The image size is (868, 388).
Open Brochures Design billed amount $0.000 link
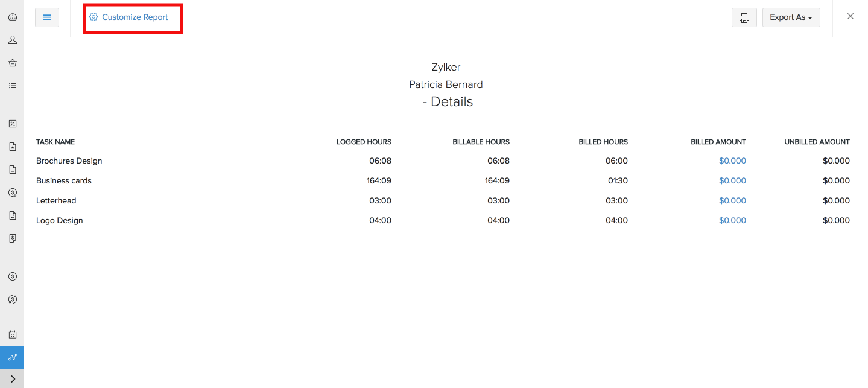(732, 161)
